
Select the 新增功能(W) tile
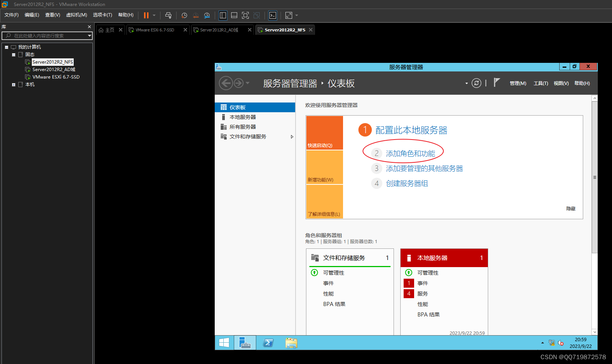point(325,167)
